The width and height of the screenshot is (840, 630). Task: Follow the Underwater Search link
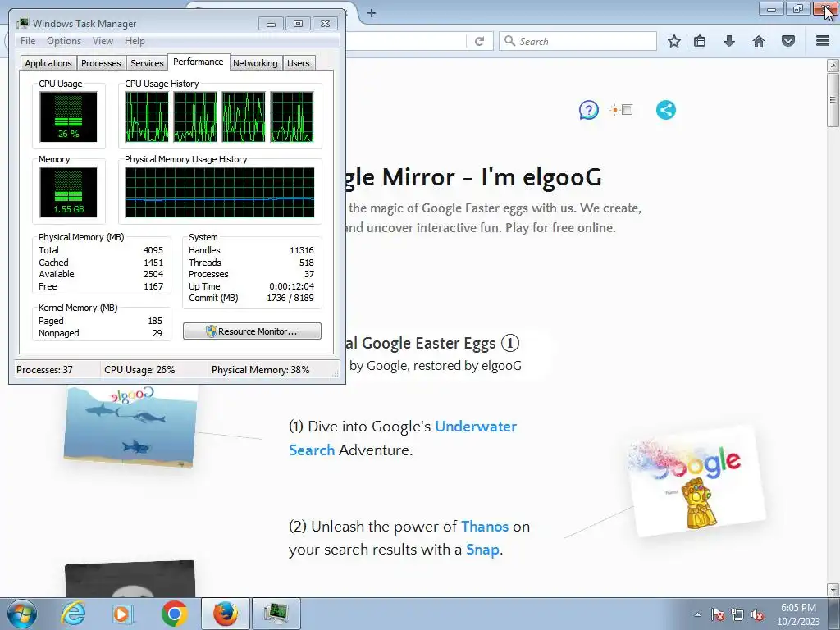pyautogui.click(x=403, y=438)
